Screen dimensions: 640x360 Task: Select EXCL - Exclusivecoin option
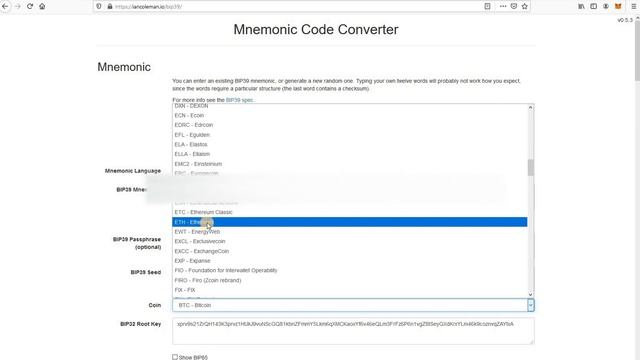pos(349,241)
